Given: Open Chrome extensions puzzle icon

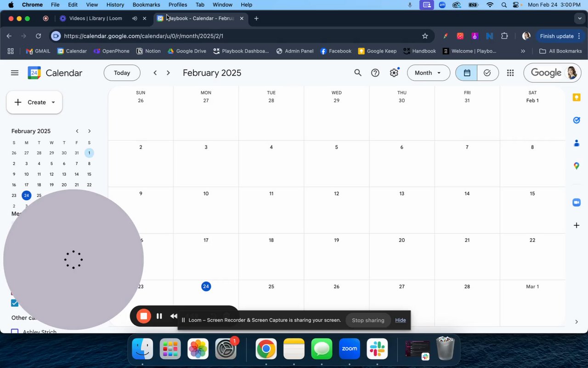Looking at the screenshot, I should point(504,36).
